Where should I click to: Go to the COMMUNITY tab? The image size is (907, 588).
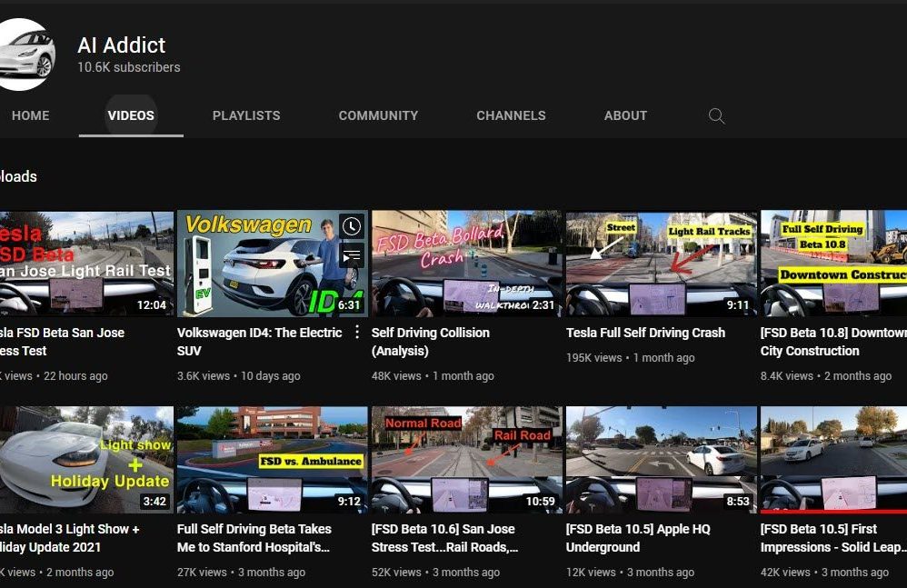[378, 116]
